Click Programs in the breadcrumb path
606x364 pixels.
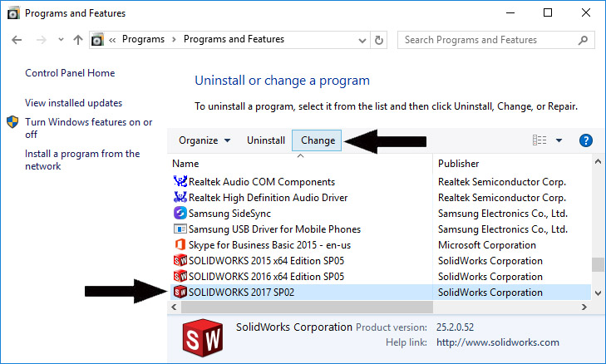[x=143, y=39]
